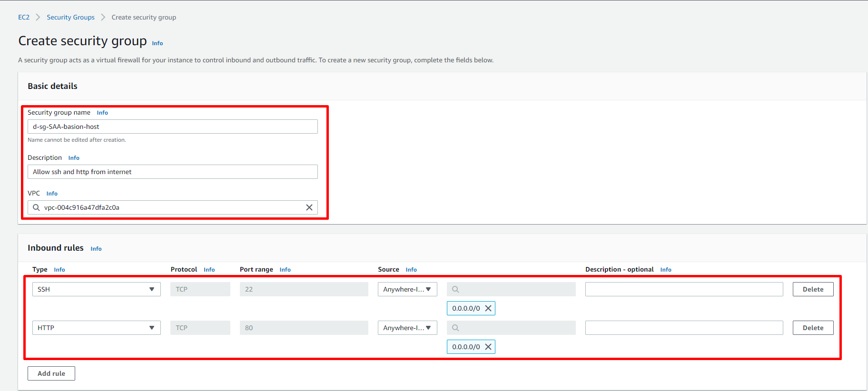Open SSH rule type dropdown

click(96, 289)
